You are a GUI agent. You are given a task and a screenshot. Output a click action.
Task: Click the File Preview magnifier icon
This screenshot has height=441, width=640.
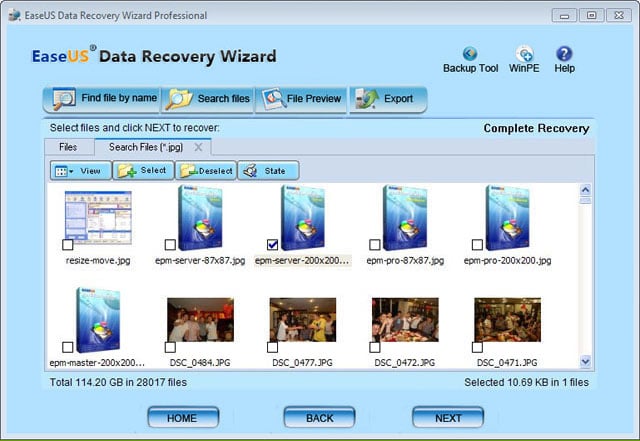point(273,99)
